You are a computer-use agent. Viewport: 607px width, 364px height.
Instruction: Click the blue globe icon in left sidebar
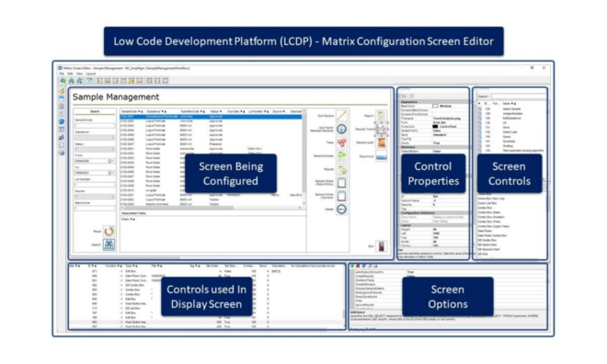(x=62, y=121)
